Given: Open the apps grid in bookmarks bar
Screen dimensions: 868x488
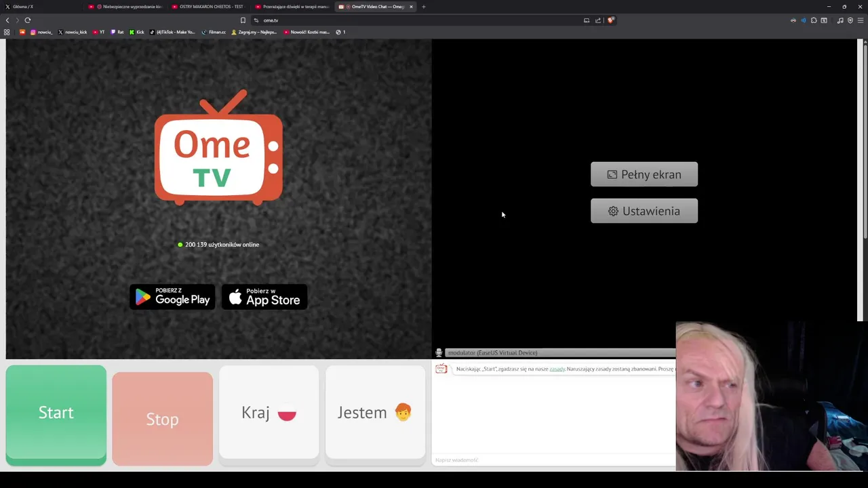Looking at the screenshot, I should click(x=7, y=32).
